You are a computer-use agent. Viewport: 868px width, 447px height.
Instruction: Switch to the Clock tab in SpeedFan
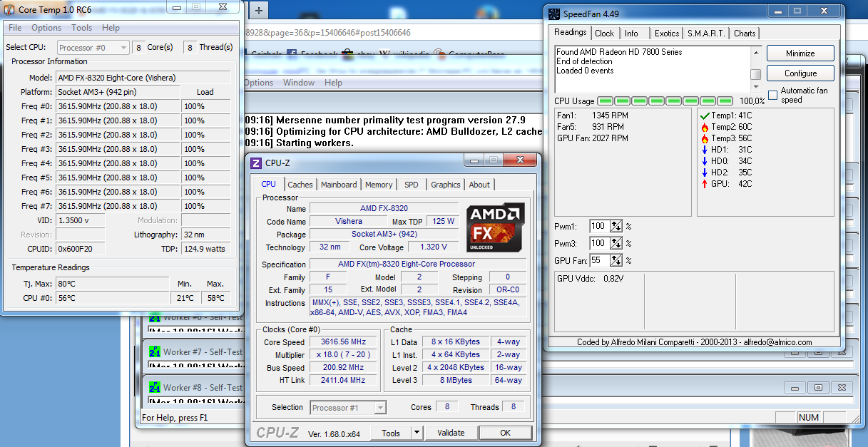[x=605, y=34]
